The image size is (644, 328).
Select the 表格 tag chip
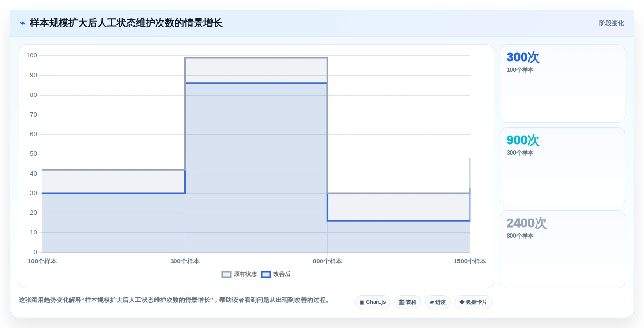[x=408, y=302]
